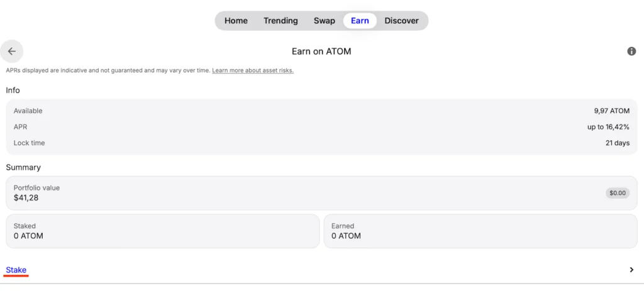Select the Swap tab

coord(325,21)
